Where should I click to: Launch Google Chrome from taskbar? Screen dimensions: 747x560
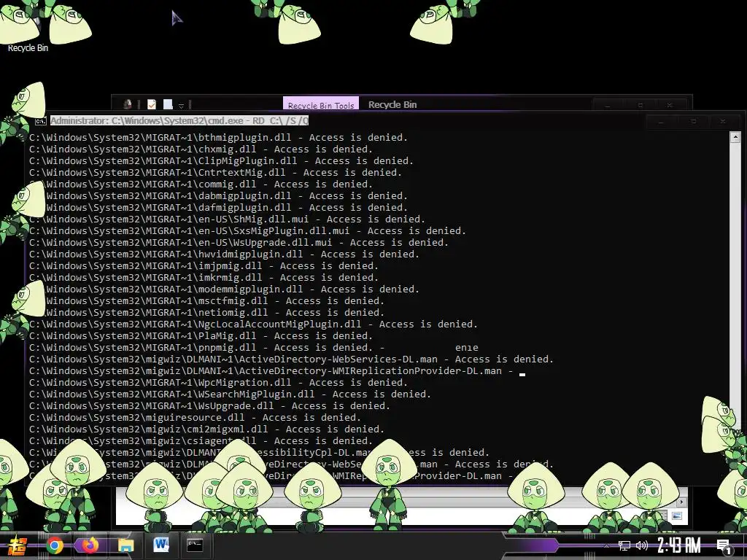[x=54, y=545]
